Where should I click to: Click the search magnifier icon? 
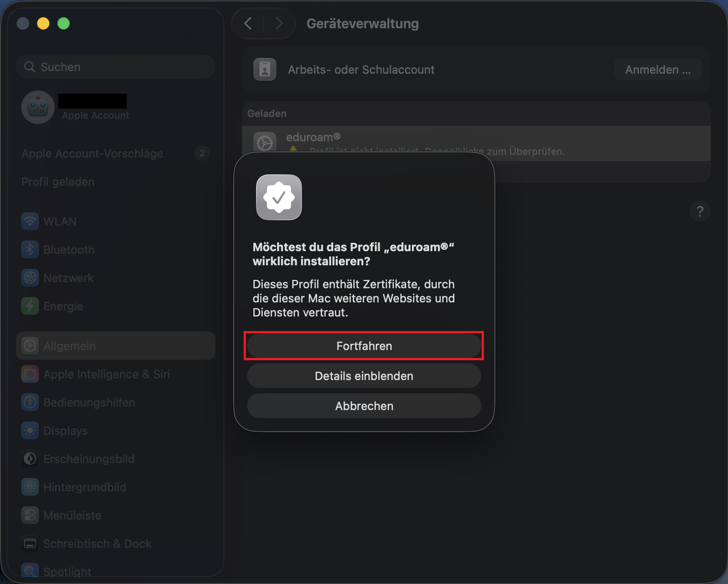pyautogui.click(x=30, y=67)
